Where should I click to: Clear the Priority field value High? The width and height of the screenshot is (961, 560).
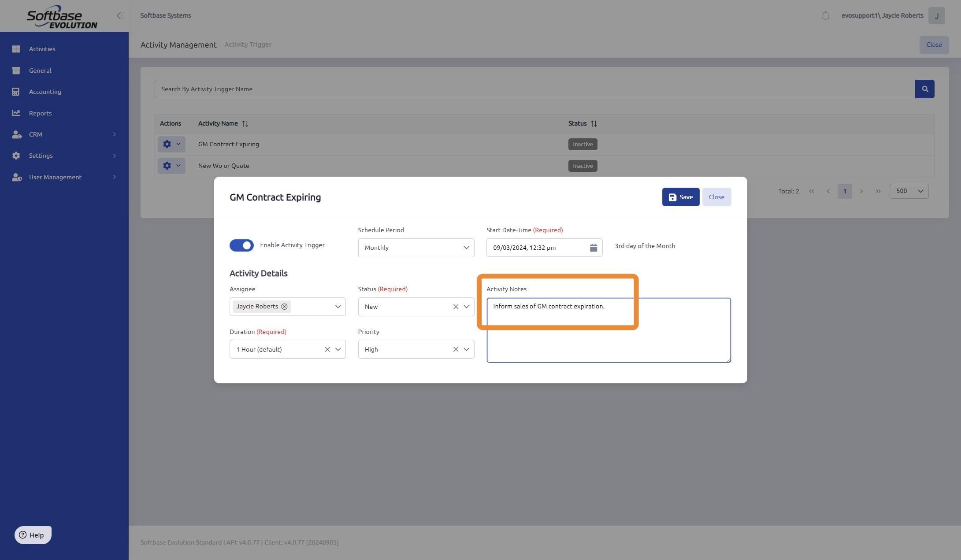tap(456, 349)
